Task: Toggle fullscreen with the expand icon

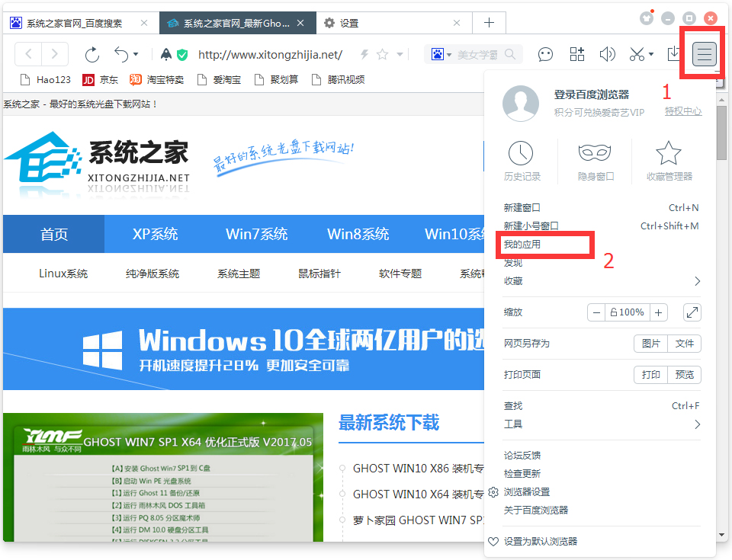Action: (692, 312)
